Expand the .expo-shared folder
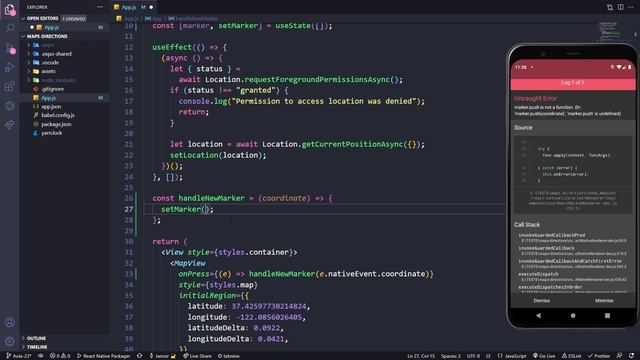Viewport: 640px width, 360px height. 56,54
